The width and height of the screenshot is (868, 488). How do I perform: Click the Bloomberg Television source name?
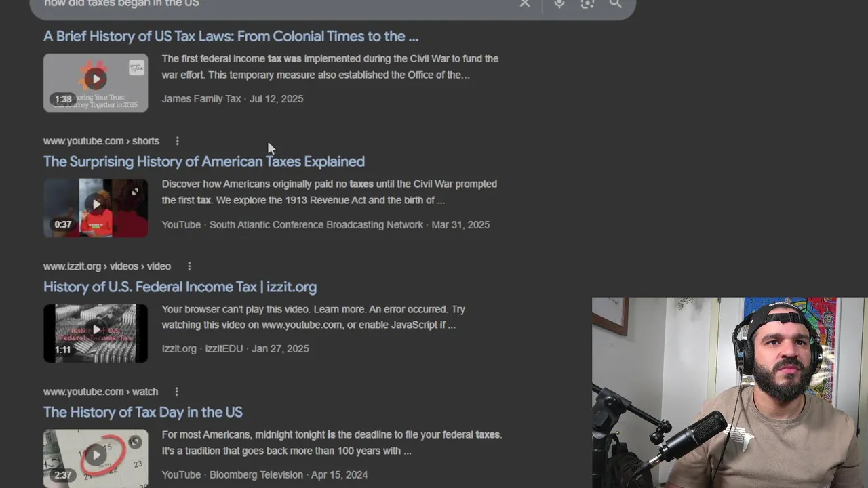256,474
